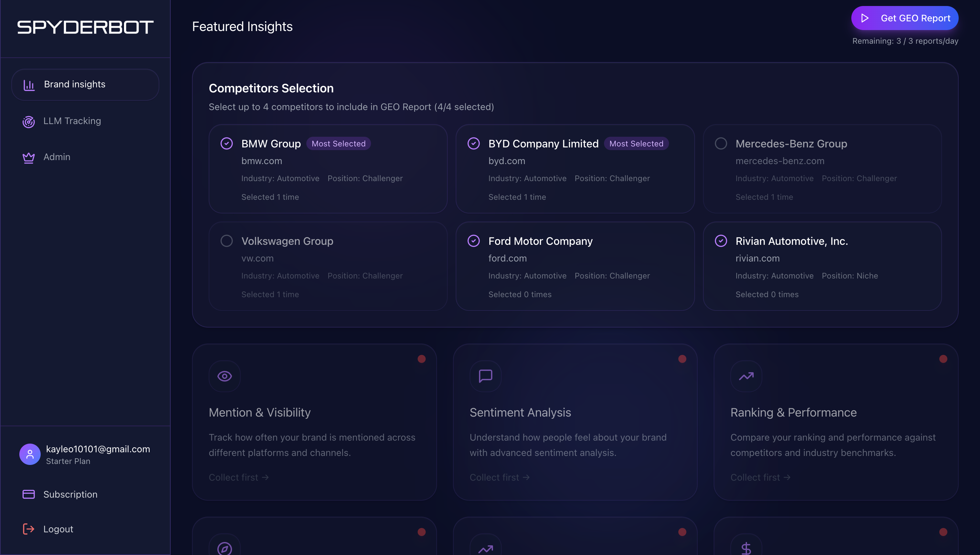The height and width of the screenshot is (555, 980).
Task: Click Collect first link under Sentiment Analysis
Action: point(499,477)
